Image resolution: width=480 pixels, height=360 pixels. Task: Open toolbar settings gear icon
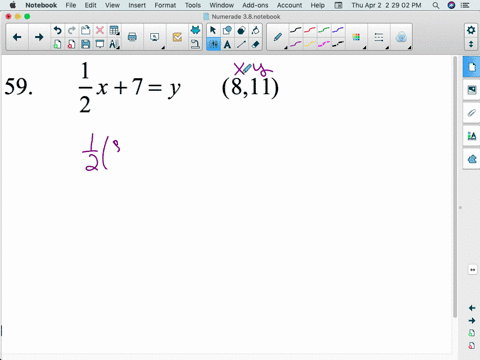(x=471, y=30)
